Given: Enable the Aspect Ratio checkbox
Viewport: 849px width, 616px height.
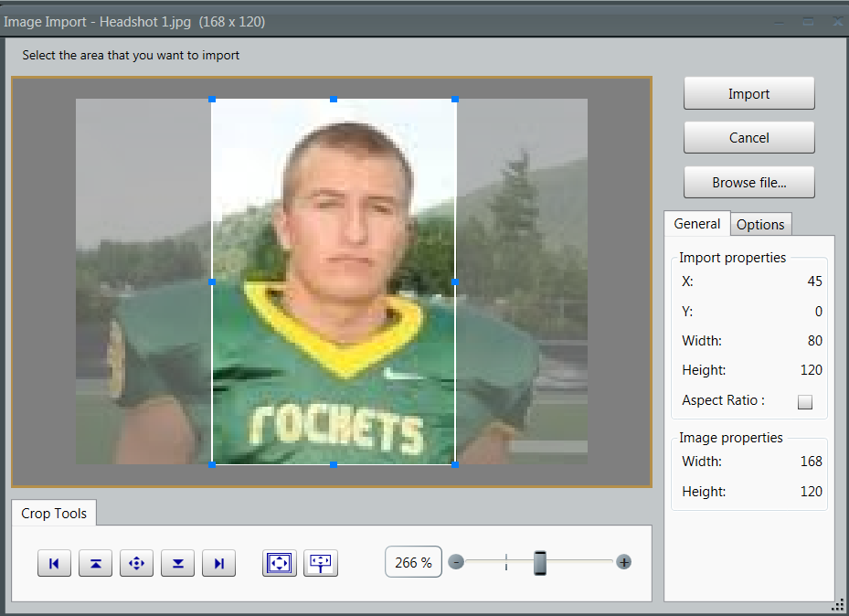Looking at the screenshot, I should click(804, 401).
